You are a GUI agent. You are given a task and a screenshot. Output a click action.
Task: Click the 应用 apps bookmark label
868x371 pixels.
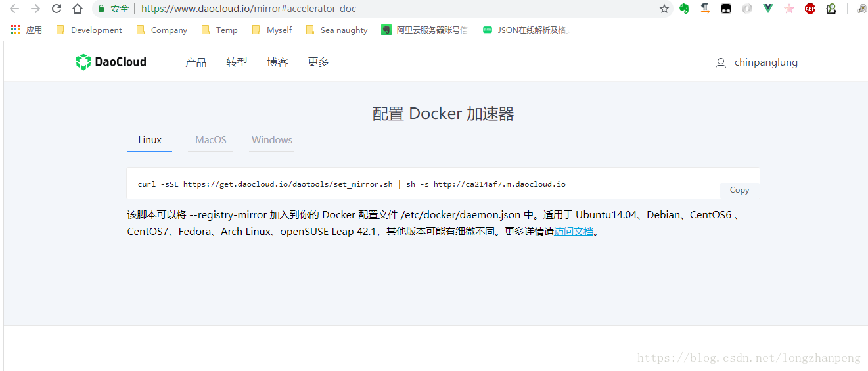coord(34,30)
